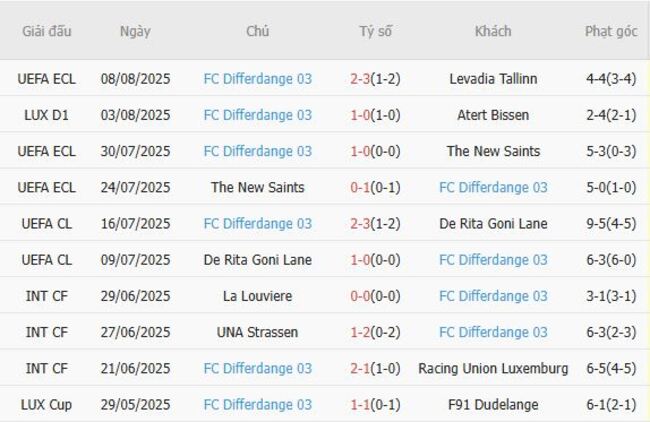
Task: Open De Rita Goni Lane in 16/07/2025 row
Action: click(x=493, y=223)
